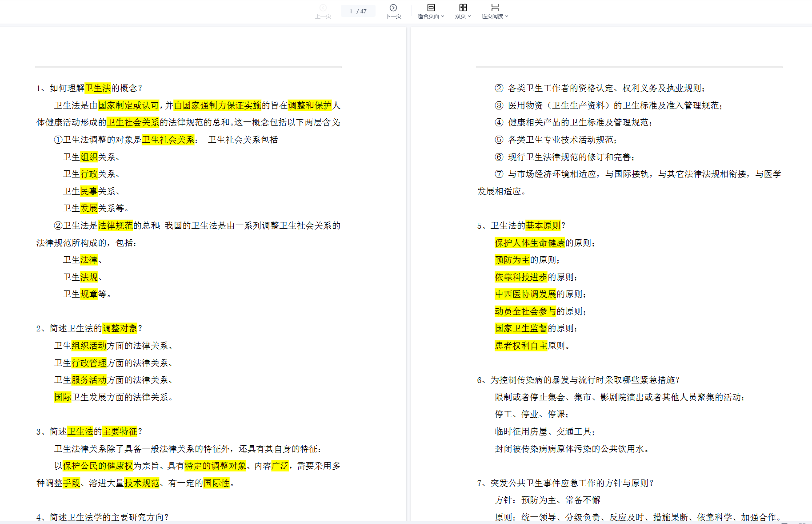Expand the 连页阅读 dropdown chevron
This screenshot has height=524, width=812.
507,16
